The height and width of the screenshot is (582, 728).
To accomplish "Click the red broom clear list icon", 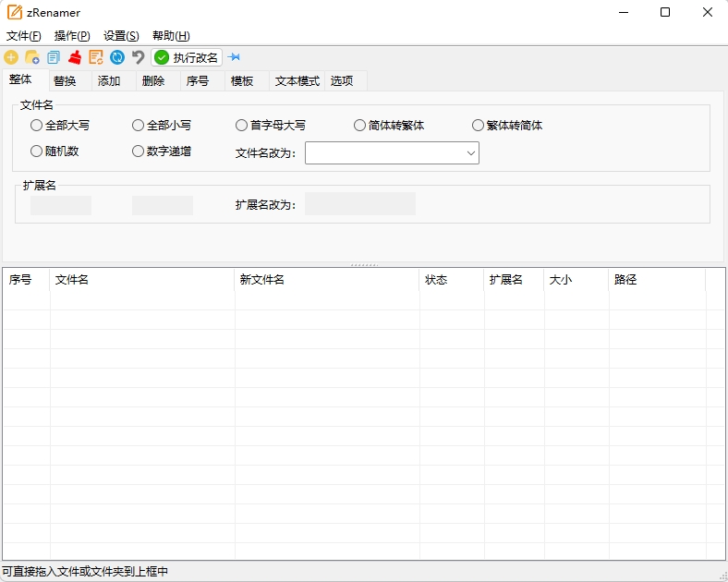I will click(75, 57).
